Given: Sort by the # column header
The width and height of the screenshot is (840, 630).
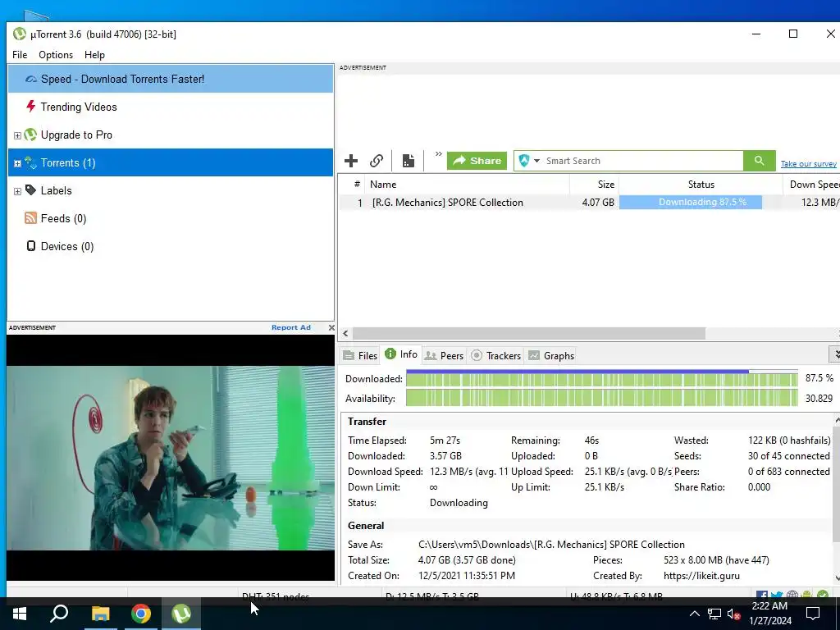Looking at the screenshot, I should click(351, 185).
